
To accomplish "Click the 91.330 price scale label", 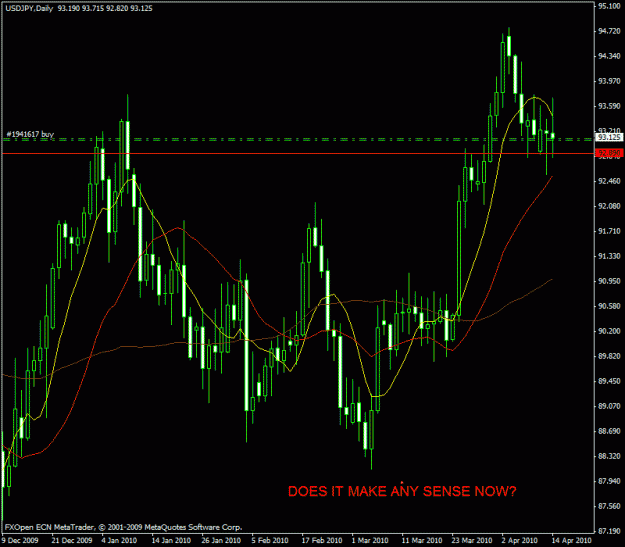I will pos(609,256).
